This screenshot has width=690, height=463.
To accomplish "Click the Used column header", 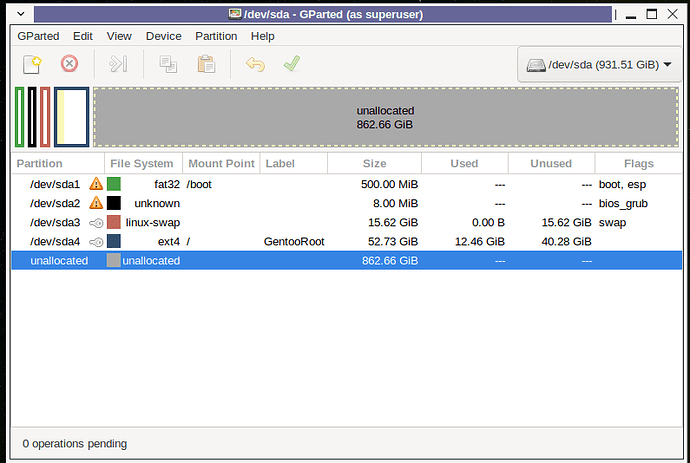I will coord(465,163).
